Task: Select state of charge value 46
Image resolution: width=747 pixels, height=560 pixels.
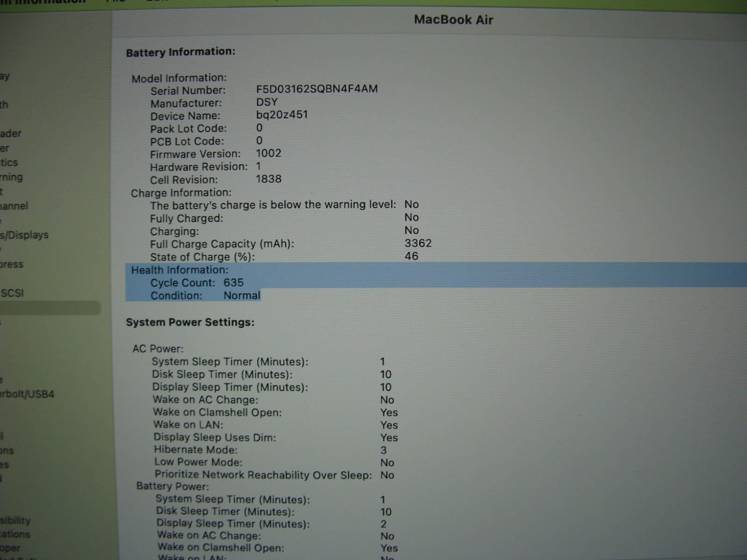Action: tap(411, 256)
